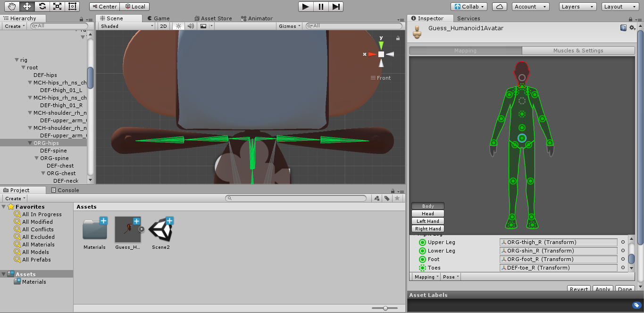
Task: Pick object for Foot field
Action: click(x=623, y=259)
